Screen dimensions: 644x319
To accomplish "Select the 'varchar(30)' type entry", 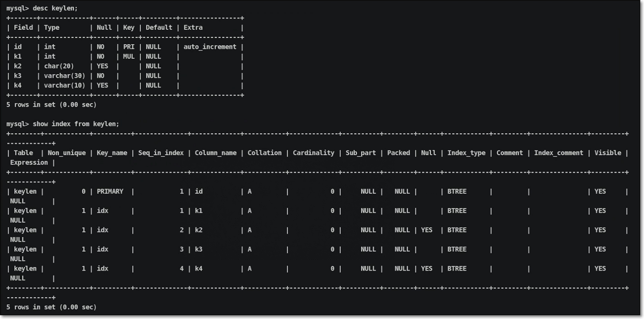I will point(64,76).
